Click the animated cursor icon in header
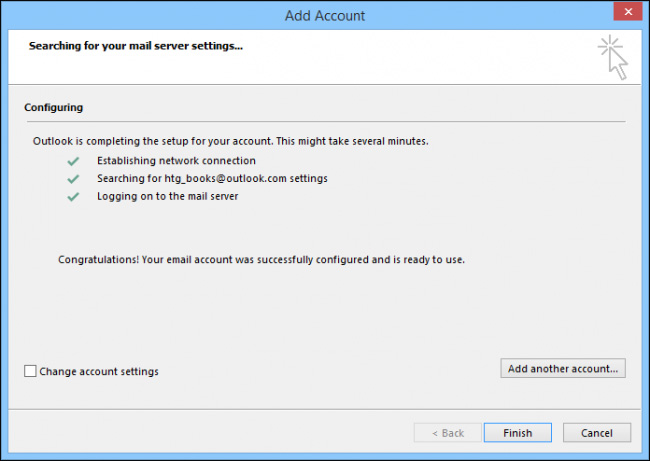 tap(614, 57)
